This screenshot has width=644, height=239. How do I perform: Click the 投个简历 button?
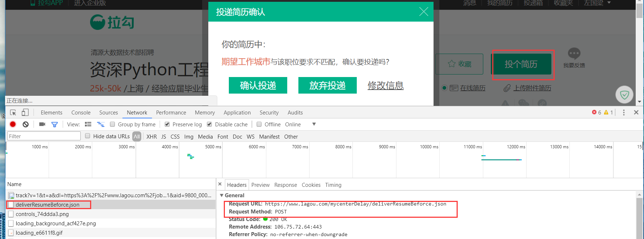(x=521, y=64)
